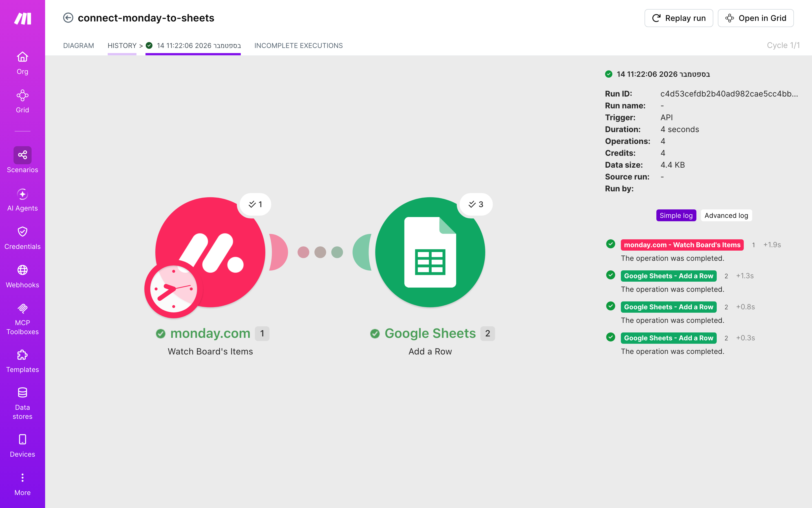Click the Cycle 1/1 indicator

coord(783,45)
